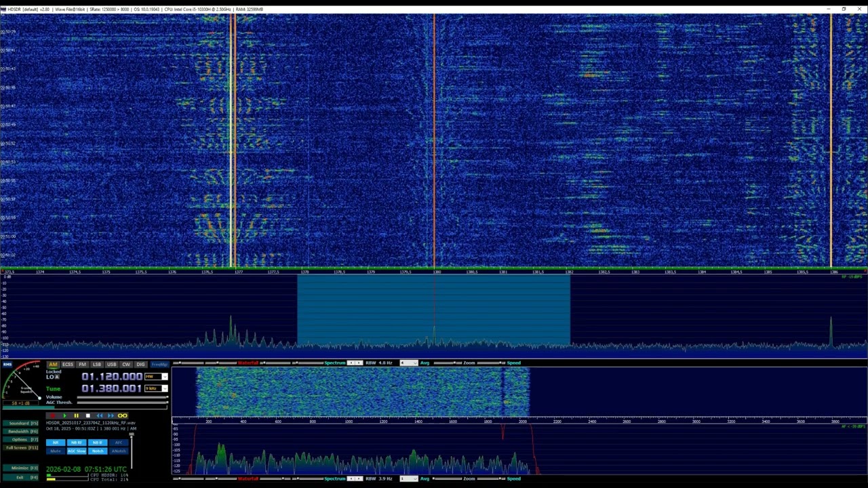Image resolution: width=868 pixels, height=488 pixels.
Task: Open the MW band dropdown
Action: tap(156, 377)
